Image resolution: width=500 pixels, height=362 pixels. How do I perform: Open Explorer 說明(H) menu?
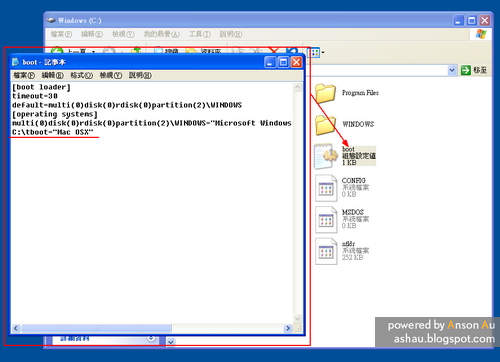[x=231, y=34]
